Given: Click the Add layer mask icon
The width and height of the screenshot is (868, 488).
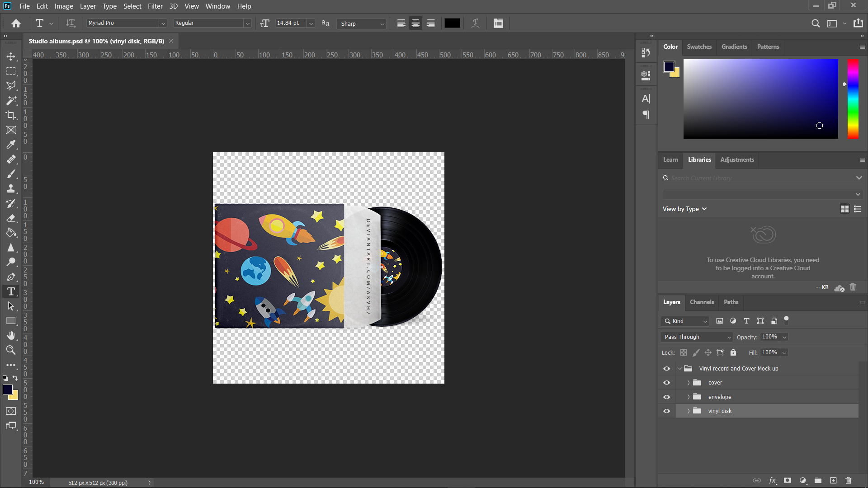Looking at the screenshot, I should click(x=788, y=480).
